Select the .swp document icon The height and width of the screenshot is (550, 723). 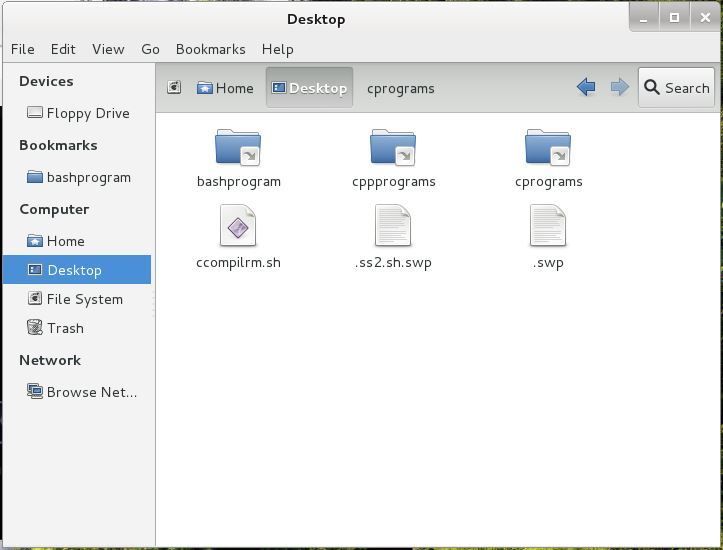click(x=548, y=225)
